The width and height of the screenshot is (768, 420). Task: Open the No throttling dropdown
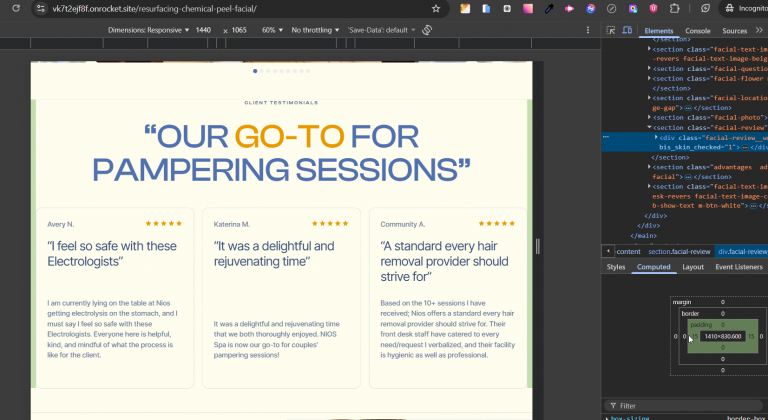[x=315, y=30]
